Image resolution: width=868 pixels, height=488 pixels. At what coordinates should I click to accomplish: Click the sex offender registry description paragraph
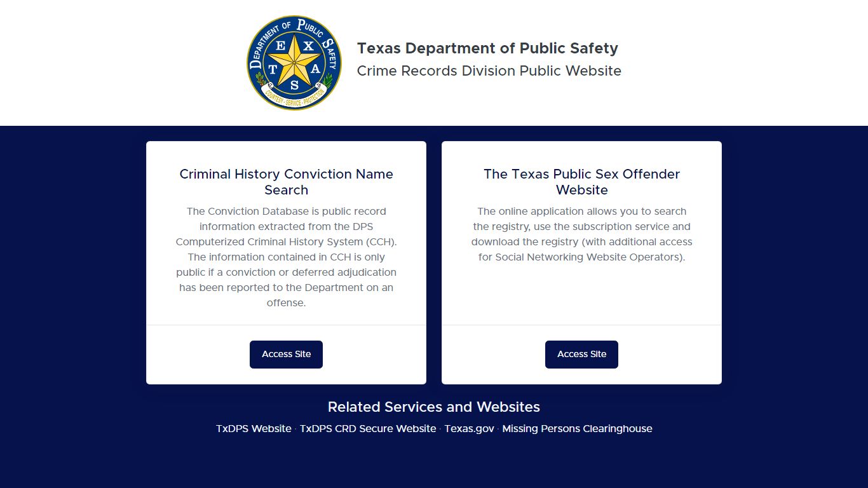581,234
